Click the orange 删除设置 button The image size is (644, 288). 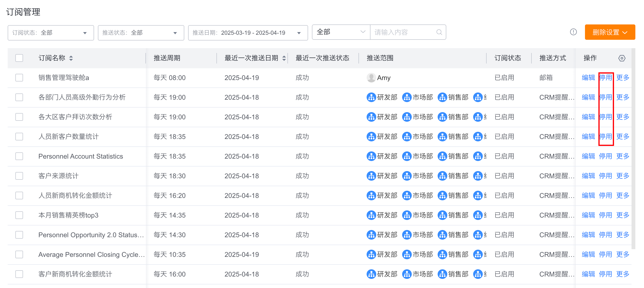(610, 32)
